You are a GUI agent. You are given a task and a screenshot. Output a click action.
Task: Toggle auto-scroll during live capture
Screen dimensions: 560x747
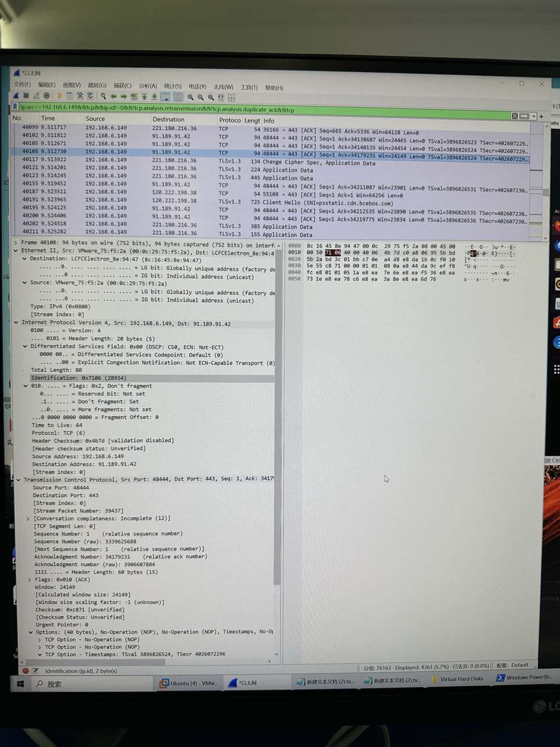166,97
